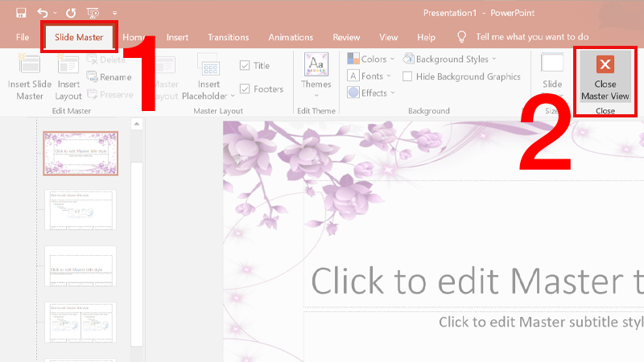Click the Master subtitle placeholder text
Screen dimensions: 644x362
tap(541, 322)
